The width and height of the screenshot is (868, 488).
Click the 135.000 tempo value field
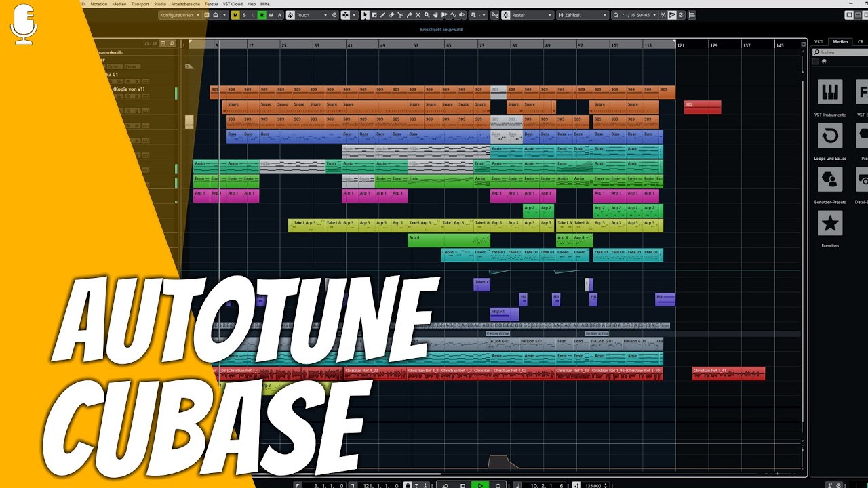pos(593,485)
